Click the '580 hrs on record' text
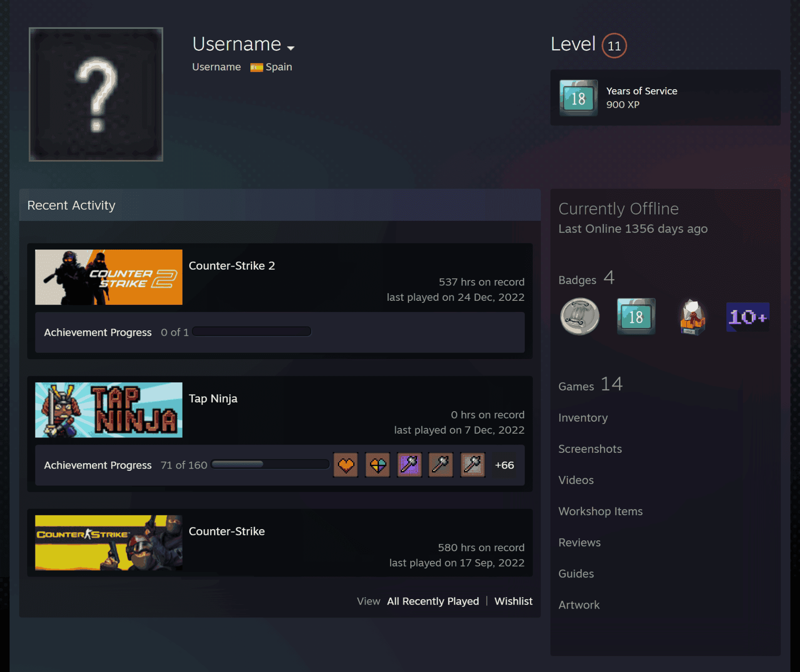 (481, 547)
